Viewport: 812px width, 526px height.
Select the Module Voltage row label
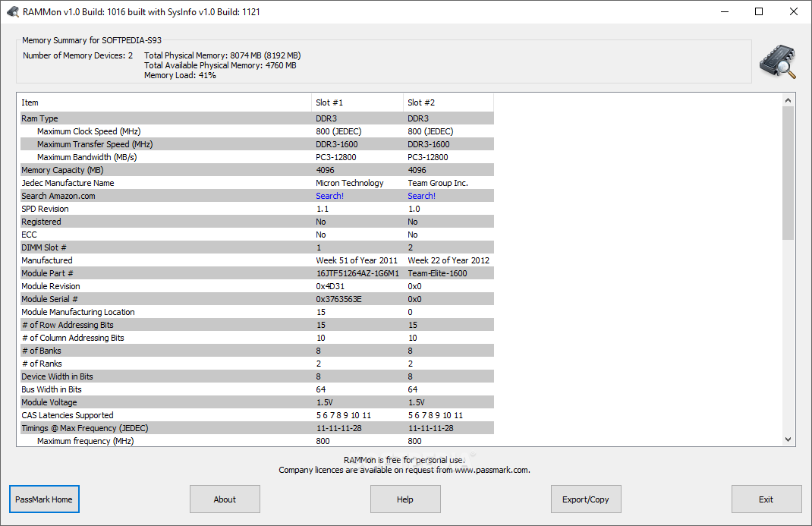49,402
